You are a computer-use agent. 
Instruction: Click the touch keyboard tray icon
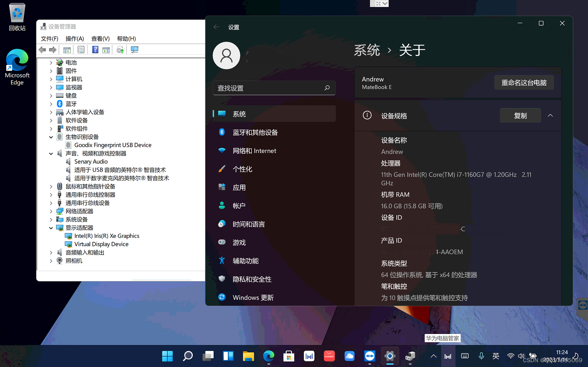(x=465, y=356)
